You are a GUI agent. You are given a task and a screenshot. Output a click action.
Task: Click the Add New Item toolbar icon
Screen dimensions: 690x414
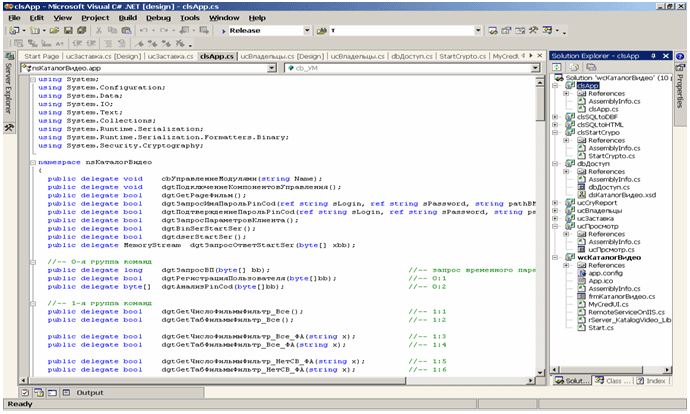tap(34, 30)
